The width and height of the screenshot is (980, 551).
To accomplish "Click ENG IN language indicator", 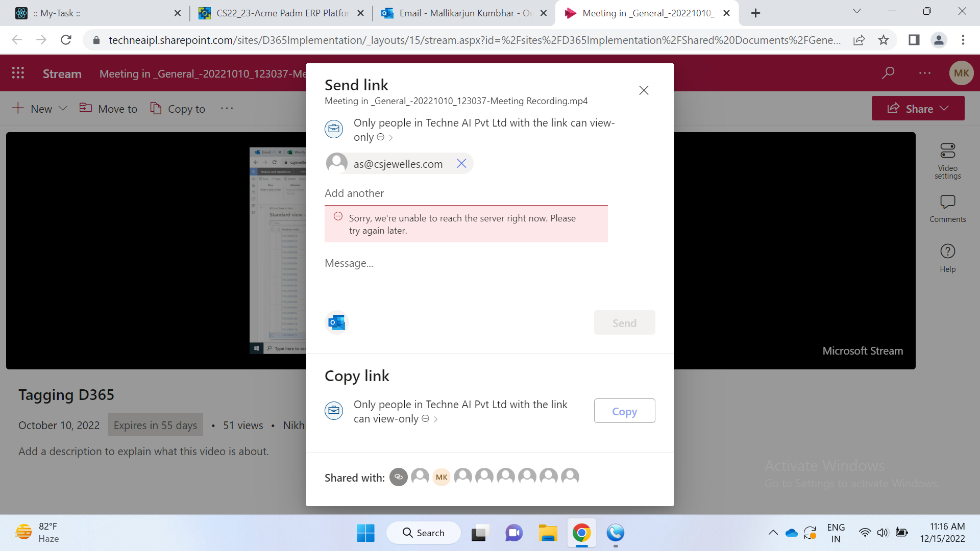I will (x=836, y=533).
